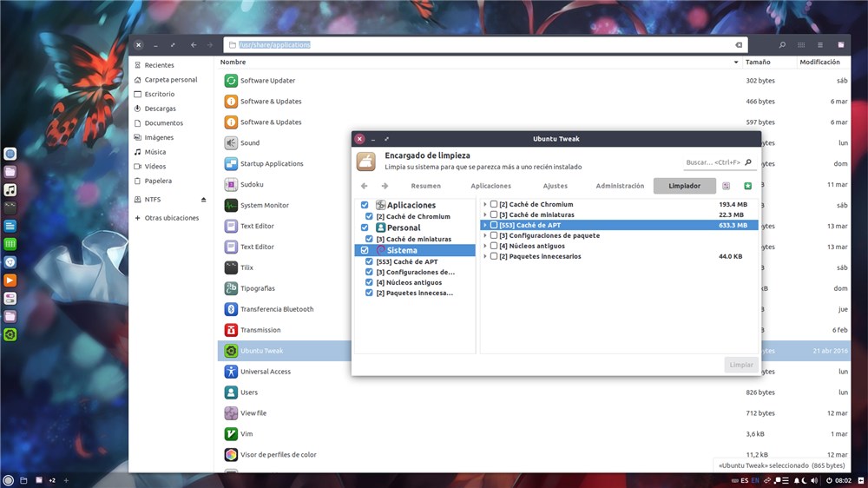Click the Limpiar button

tap(740, 365)
